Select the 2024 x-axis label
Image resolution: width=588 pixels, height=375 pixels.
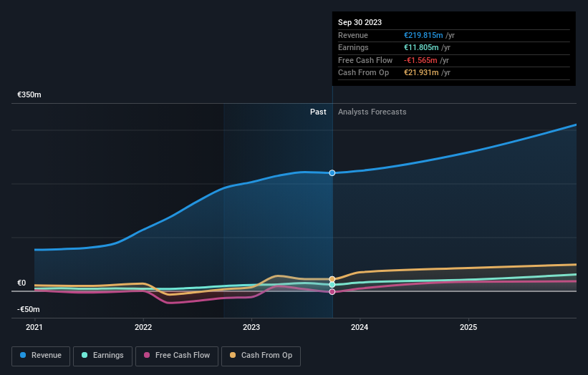(360, 328)
